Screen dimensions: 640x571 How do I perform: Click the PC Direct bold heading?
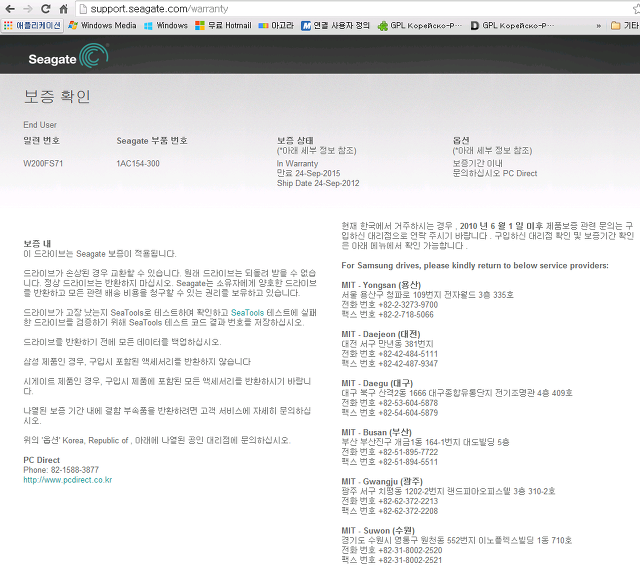(42, 460)
